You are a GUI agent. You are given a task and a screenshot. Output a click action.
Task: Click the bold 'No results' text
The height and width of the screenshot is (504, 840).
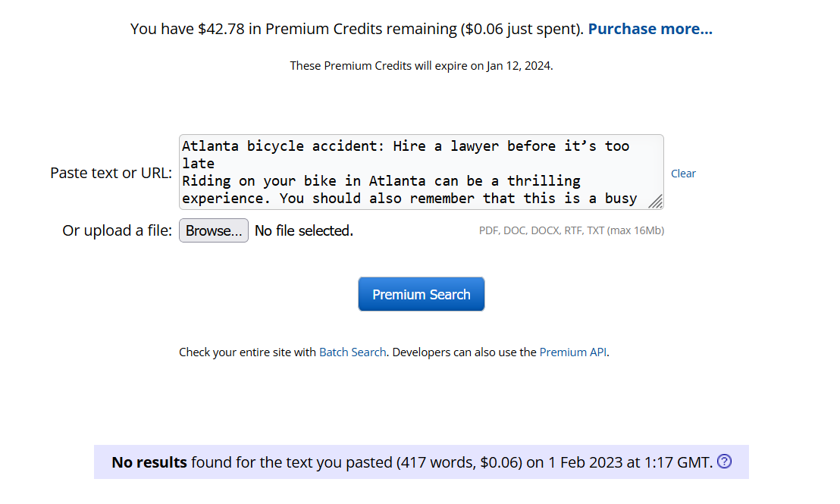coord(149,462)
